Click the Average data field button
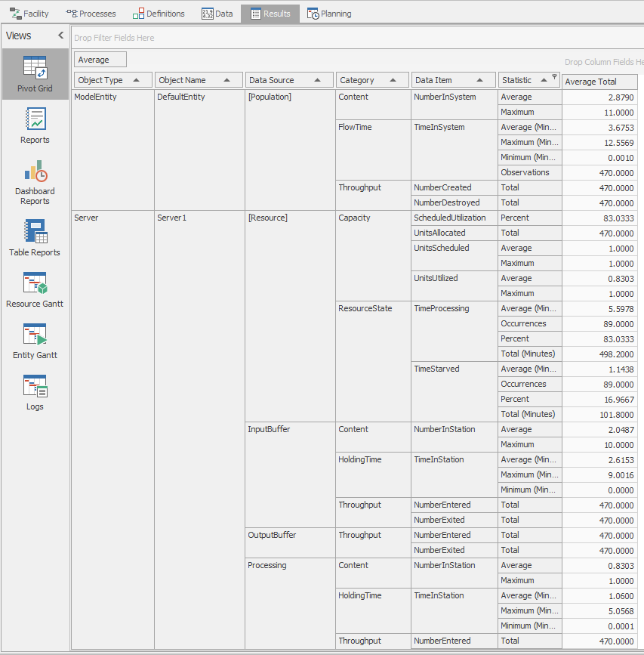644x655 pixels. (x=100, y=58)
